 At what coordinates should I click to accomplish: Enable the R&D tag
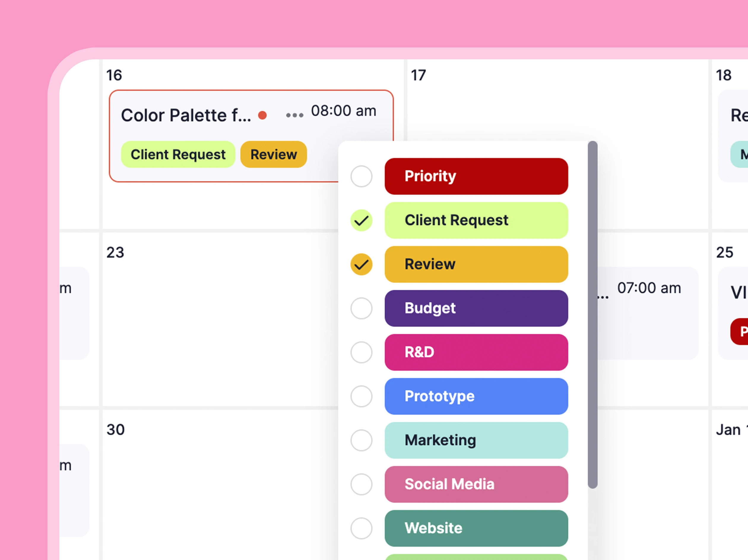click(361, 352)
